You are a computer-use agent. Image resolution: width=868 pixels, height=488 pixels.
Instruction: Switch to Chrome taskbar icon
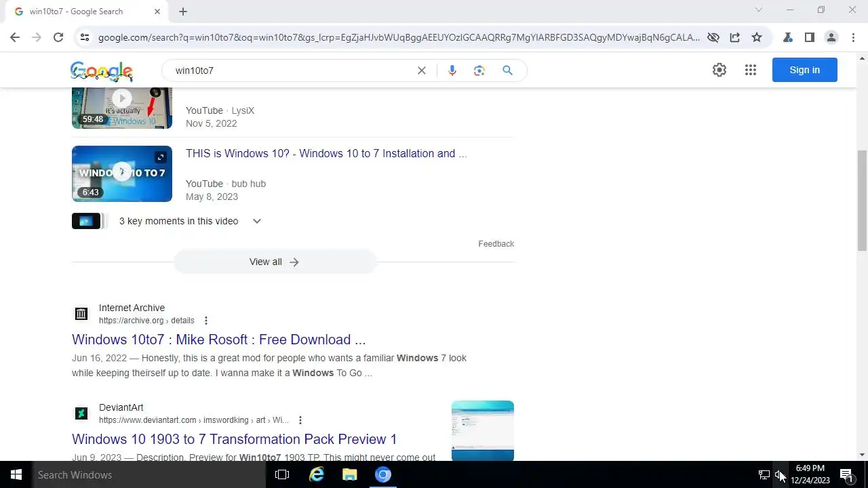pyautogui.click(x=383, y=475)
